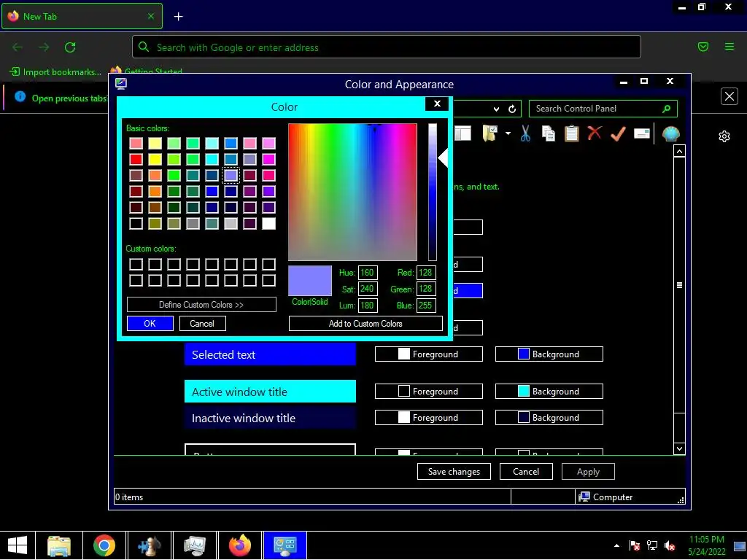Click scroll down arrow in settings pane

coord(679,448)
